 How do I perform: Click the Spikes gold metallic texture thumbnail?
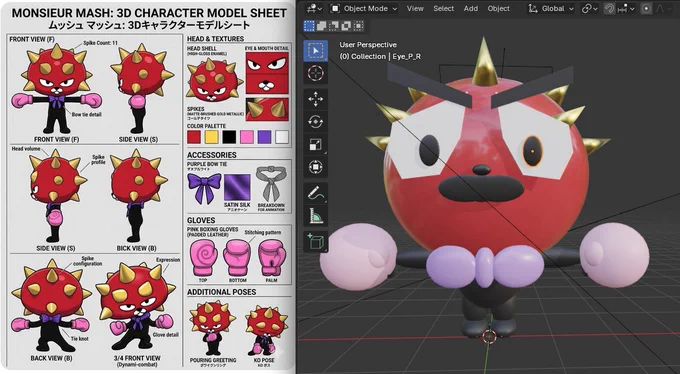click(x=267, y=109)
